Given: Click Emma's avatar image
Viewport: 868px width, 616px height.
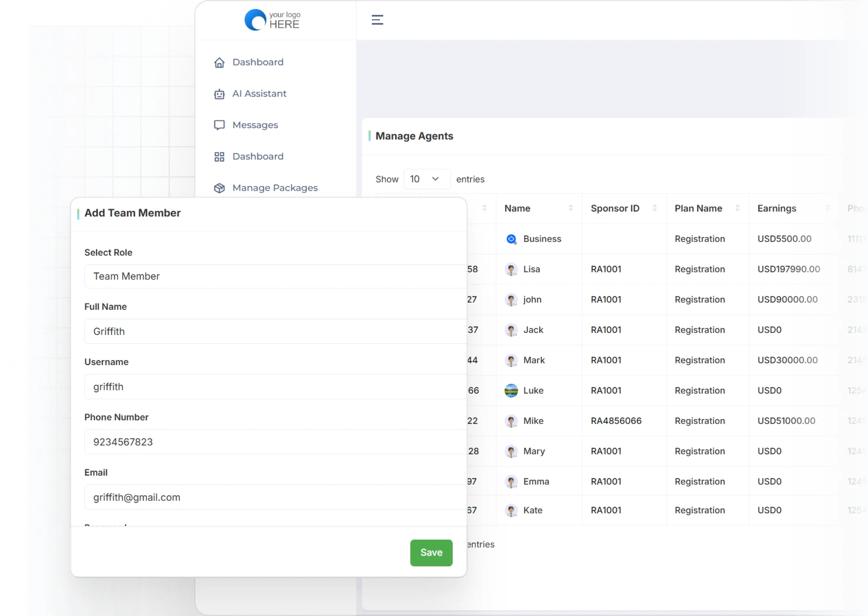Looking at the screenshot, I should tap(511, 482).
